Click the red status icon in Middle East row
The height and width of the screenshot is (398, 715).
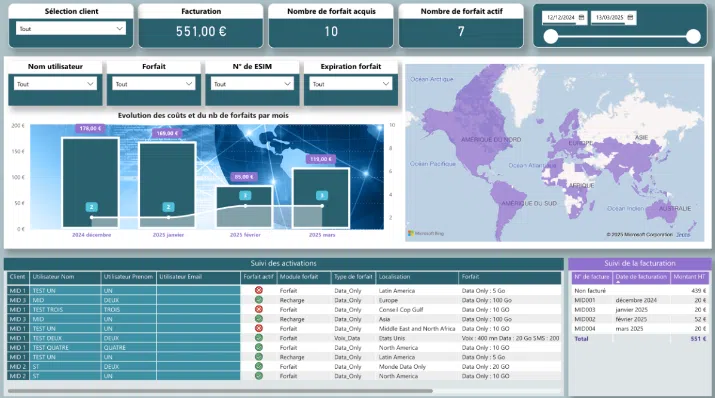click(259, 328)
